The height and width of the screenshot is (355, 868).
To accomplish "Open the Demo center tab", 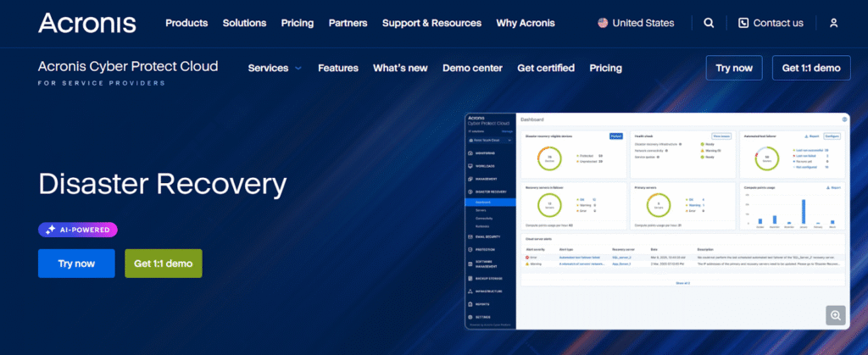I will (472, 68).
